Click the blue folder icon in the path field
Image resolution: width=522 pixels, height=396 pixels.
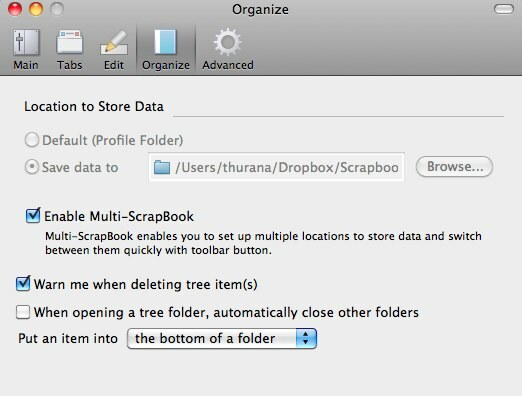click(162, 167)
